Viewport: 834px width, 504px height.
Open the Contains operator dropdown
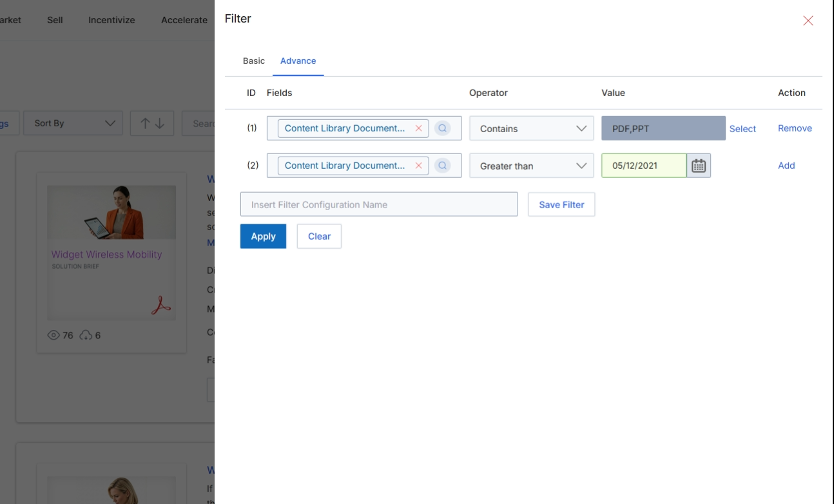click(531, 128)
